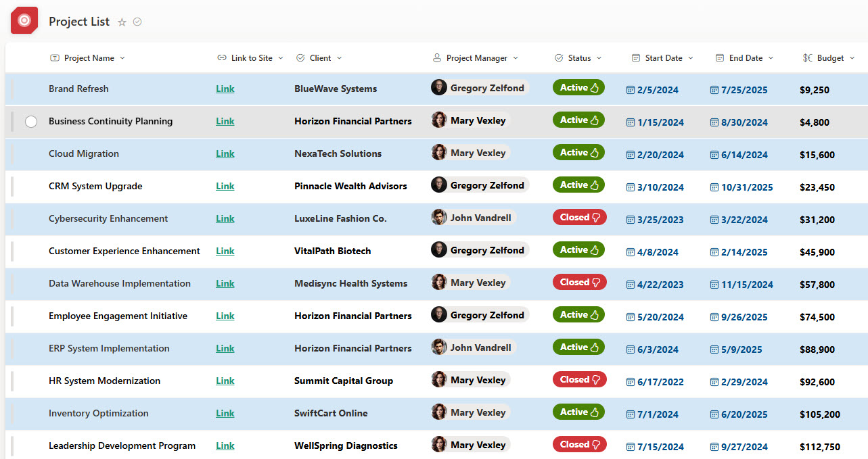Click the circled checkmark icon beside the title
Screen dimensions: 868x459
137,22
